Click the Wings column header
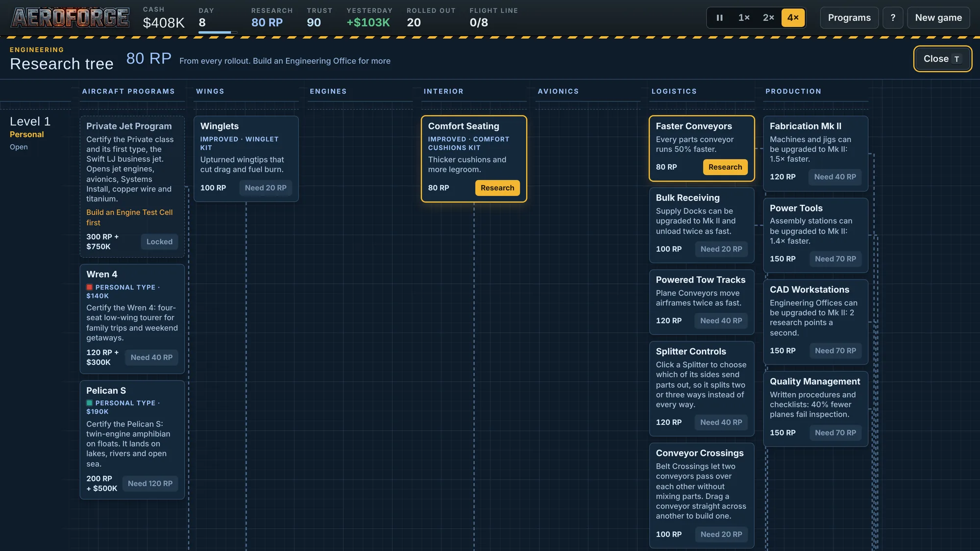Viewport: 980px width, 551px height. point(210,92)
